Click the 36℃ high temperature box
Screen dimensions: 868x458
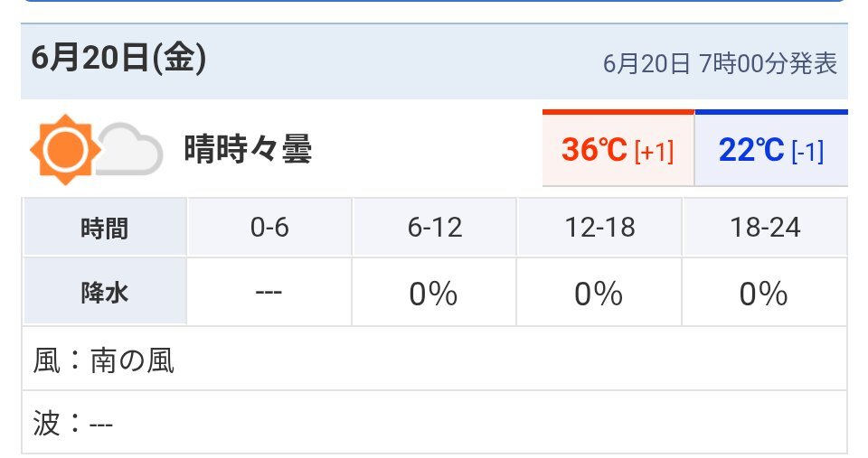pos(618,148)
